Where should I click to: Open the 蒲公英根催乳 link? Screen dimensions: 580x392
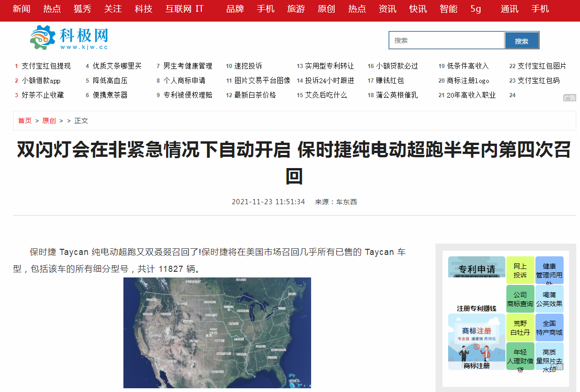coord(397,95)
